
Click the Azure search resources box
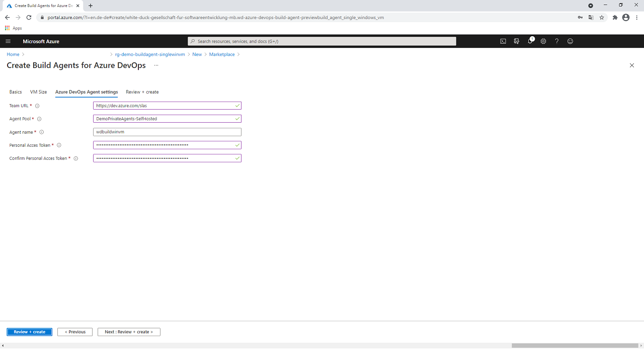[x=322, y=41]
